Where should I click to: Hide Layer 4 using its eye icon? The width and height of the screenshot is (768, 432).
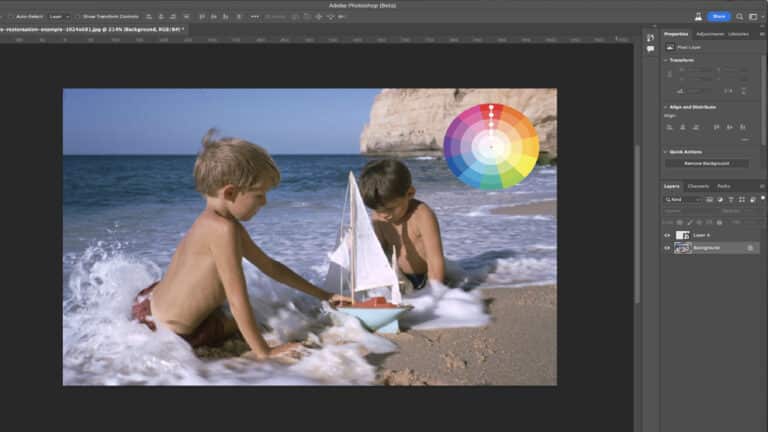(667, 236)
